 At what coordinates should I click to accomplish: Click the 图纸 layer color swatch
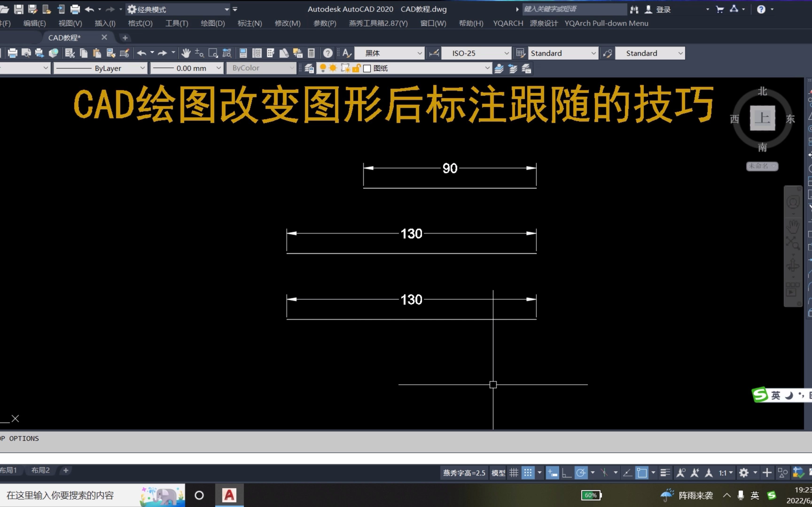click(367, 68)
